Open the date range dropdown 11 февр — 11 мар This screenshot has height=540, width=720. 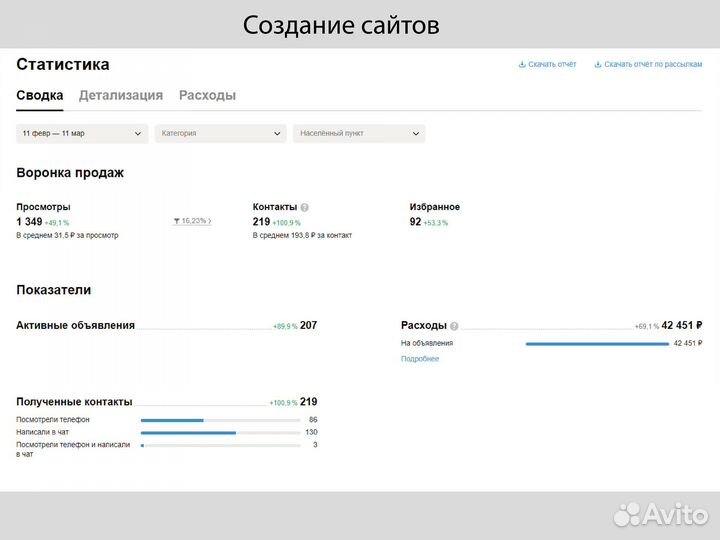coord(82,134)
